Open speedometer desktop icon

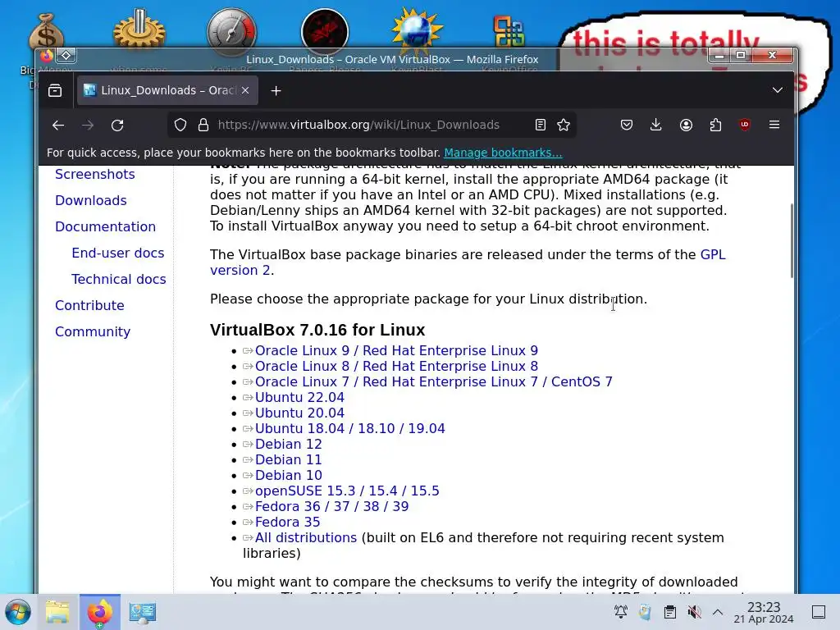click(x=231, y=32)
